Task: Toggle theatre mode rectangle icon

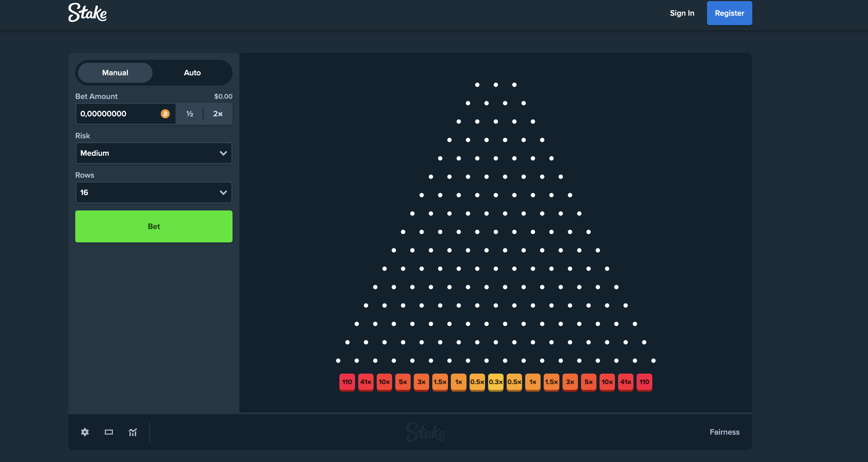Action: [109, 432]
